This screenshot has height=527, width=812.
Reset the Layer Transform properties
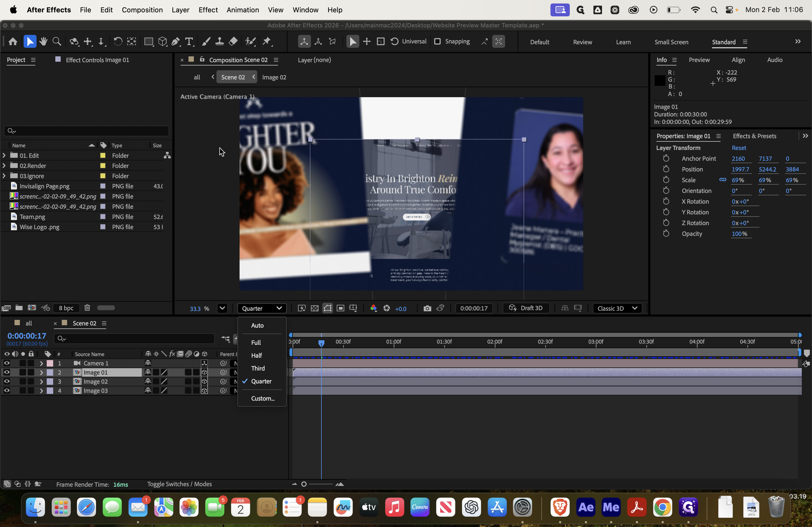coord(739,148)
